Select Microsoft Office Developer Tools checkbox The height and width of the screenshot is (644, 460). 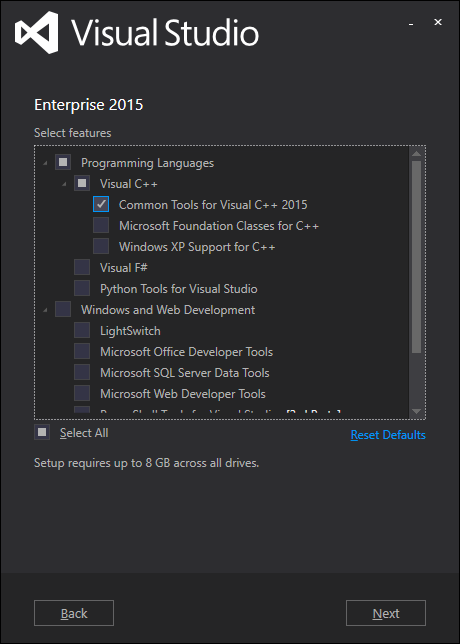tap(82, 351)
